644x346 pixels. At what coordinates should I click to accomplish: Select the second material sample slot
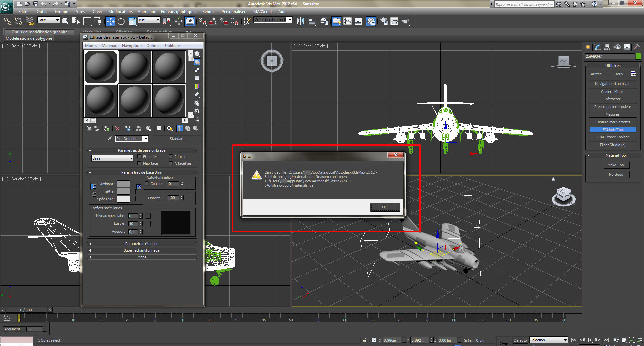135,67
